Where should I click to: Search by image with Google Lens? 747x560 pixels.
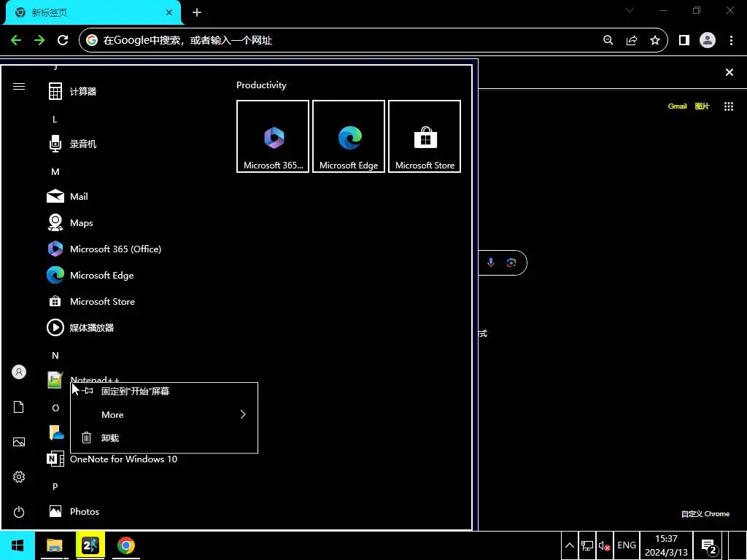(511, 262)
